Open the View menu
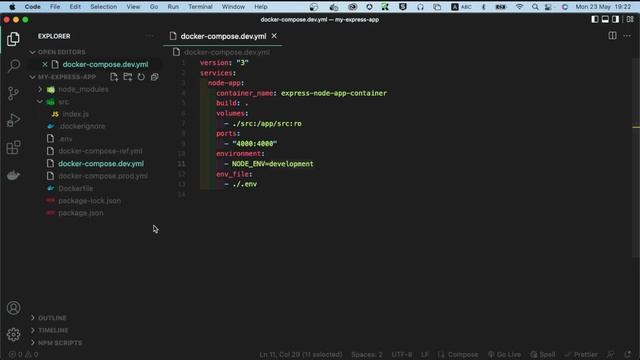This screenshot has width=640, height=360. pos(133,7)
